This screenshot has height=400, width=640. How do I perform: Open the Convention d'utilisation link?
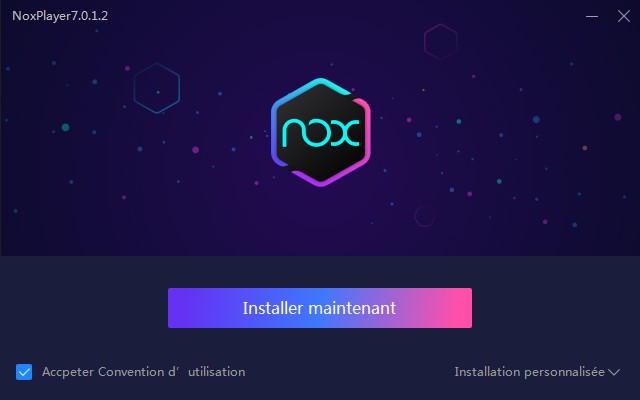171,372
